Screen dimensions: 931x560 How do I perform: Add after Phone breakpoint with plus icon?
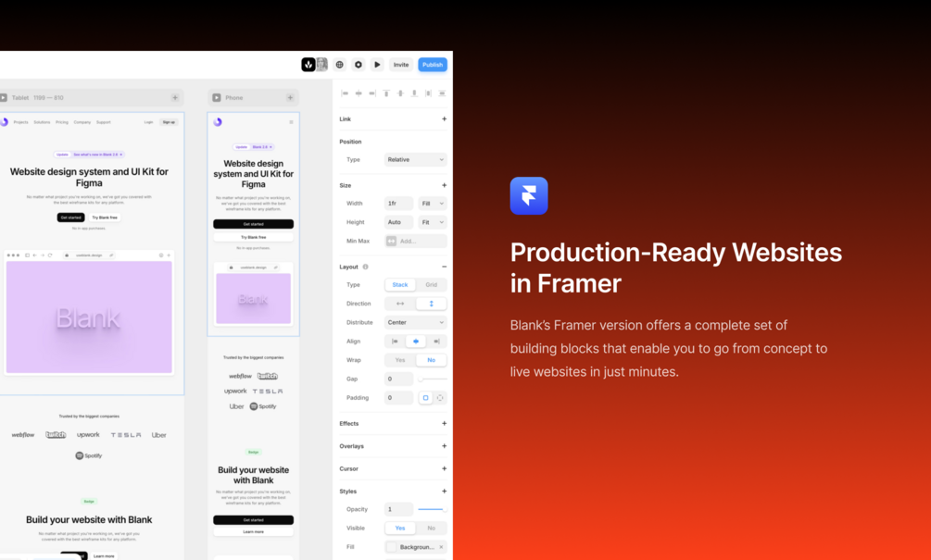[290, 98]
